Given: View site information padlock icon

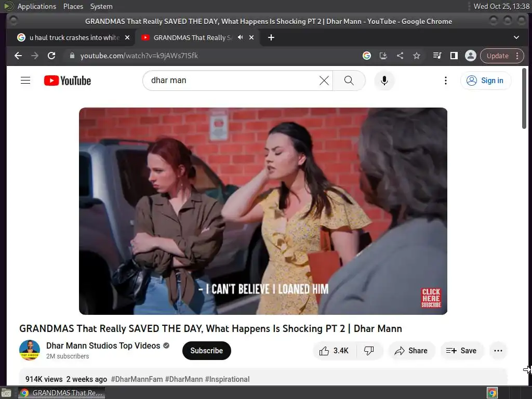Looking at the screenshot, I should 72,56.
